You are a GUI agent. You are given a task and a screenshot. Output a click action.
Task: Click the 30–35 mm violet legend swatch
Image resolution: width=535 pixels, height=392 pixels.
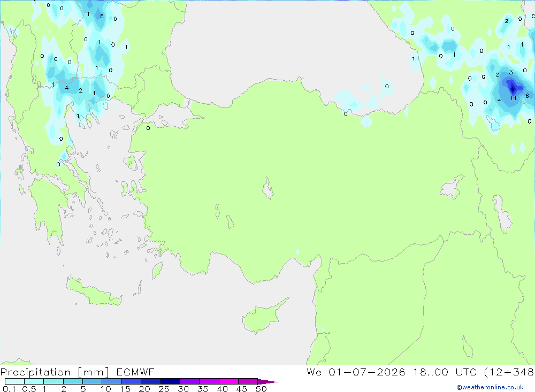pyautogui.click(x=190, y=381)
